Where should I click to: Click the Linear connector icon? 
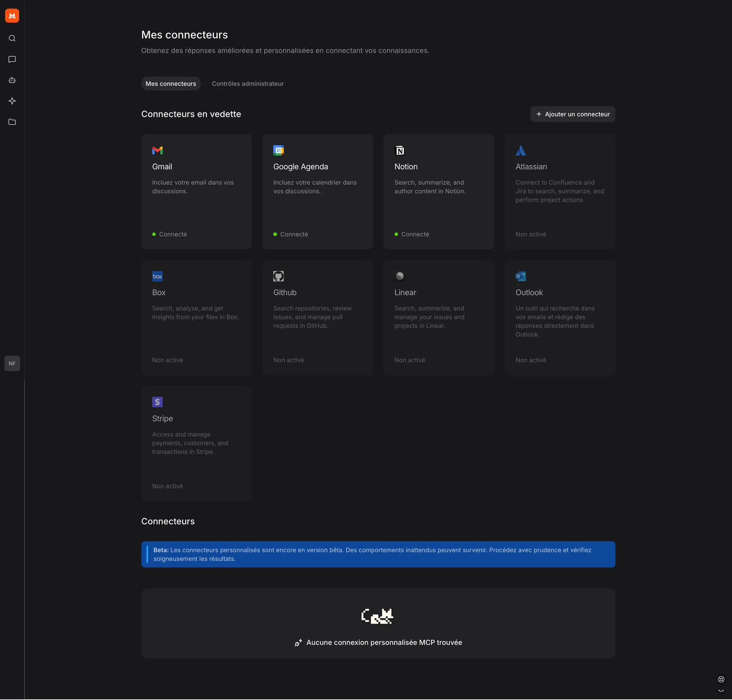pyautogui.click(x=399, y=276)
